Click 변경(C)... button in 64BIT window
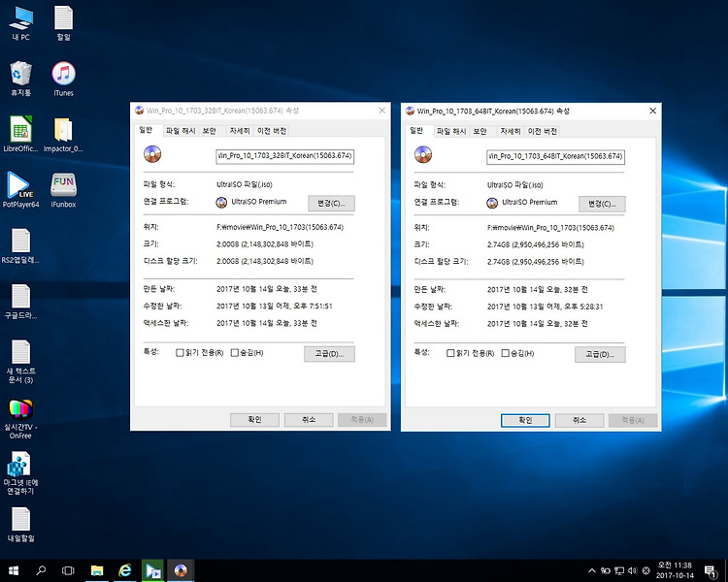 [602, 204]
